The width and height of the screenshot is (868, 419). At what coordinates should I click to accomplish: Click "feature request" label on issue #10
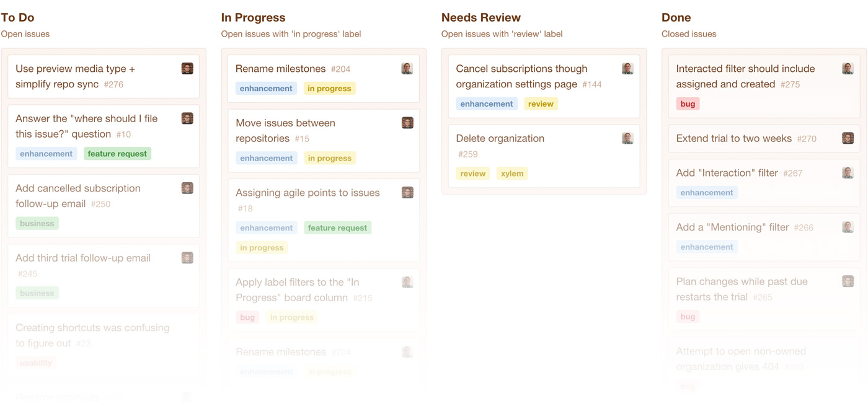coord(117,154)
